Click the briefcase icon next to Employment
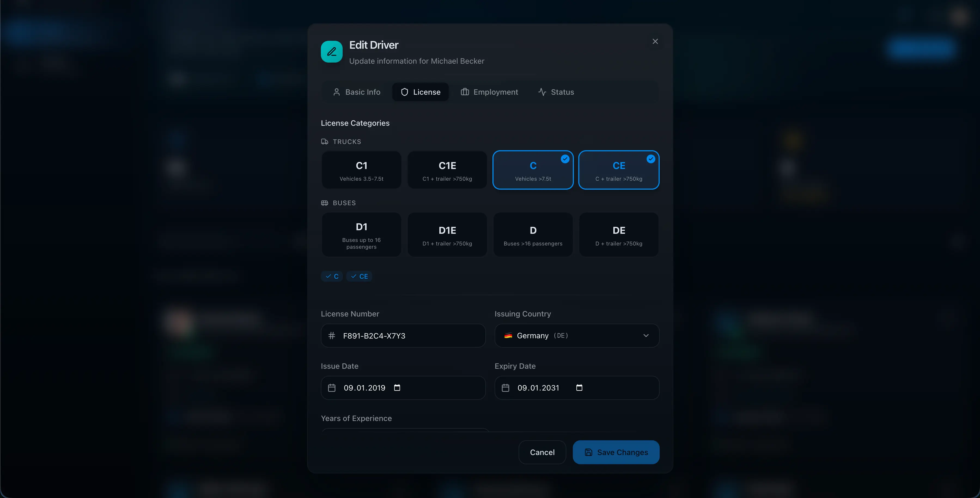Image resolution: width=980 pixels, height=498 pixels. pos(464,92)
